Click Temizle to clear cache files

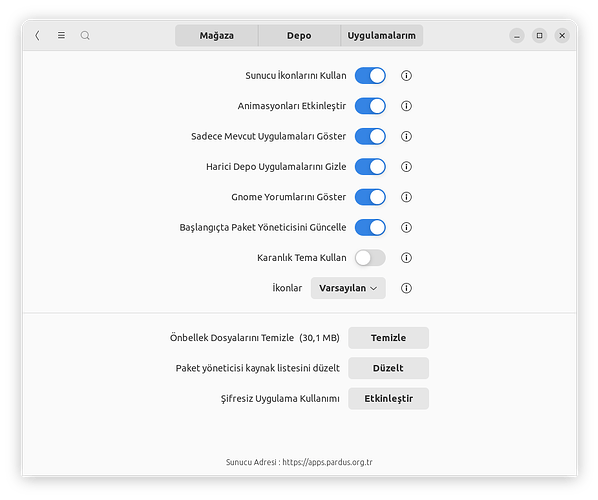(x=388, y=338)
